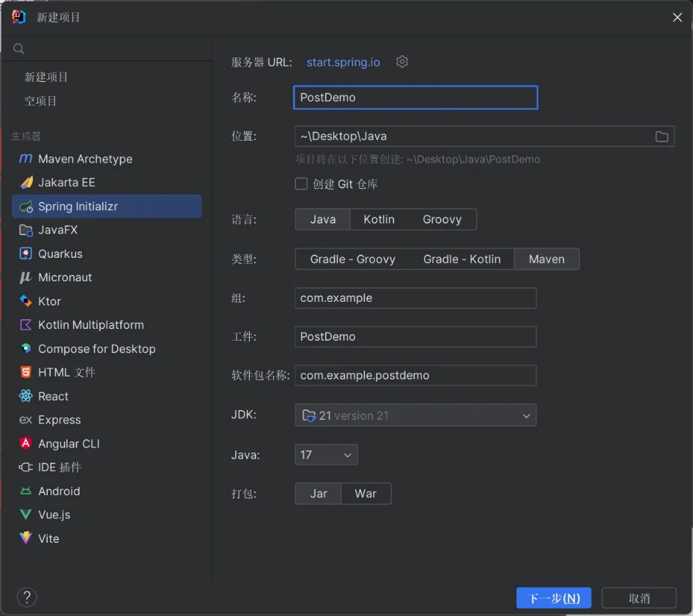Switch language to Kotlin
Viewport: 693px width, 616px height.
click(379, 220)
